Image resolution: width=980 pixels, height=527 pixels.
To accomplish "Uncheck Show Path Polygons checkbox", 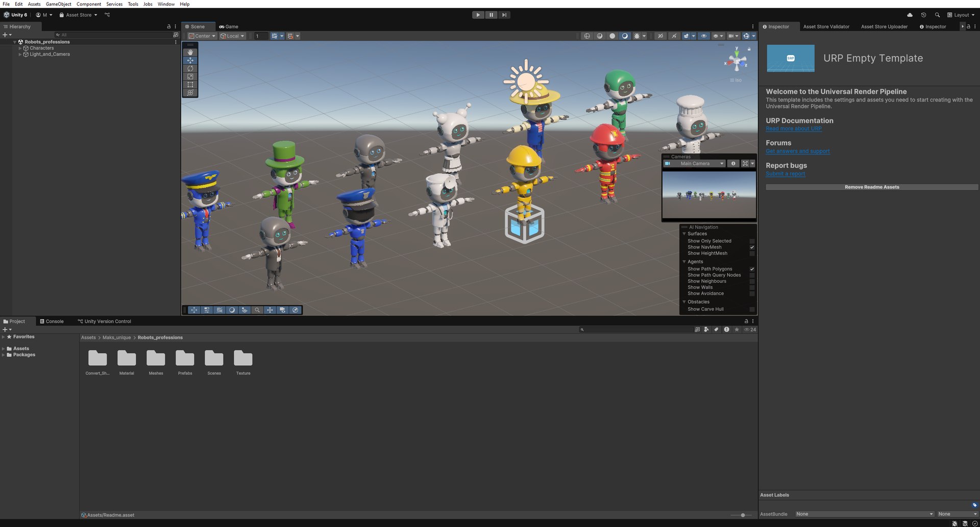I will (x=752, y=269).
